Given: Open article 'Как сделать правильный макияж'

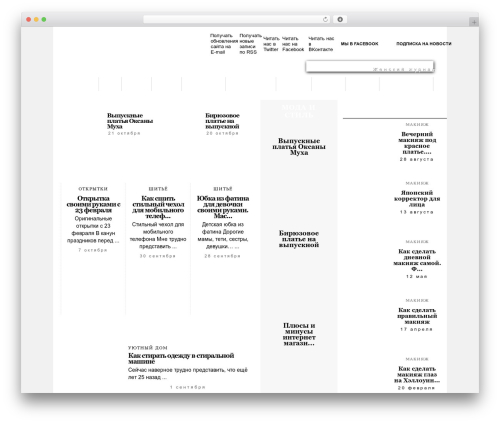Looking at the screenshot, I should pos(417,316).
